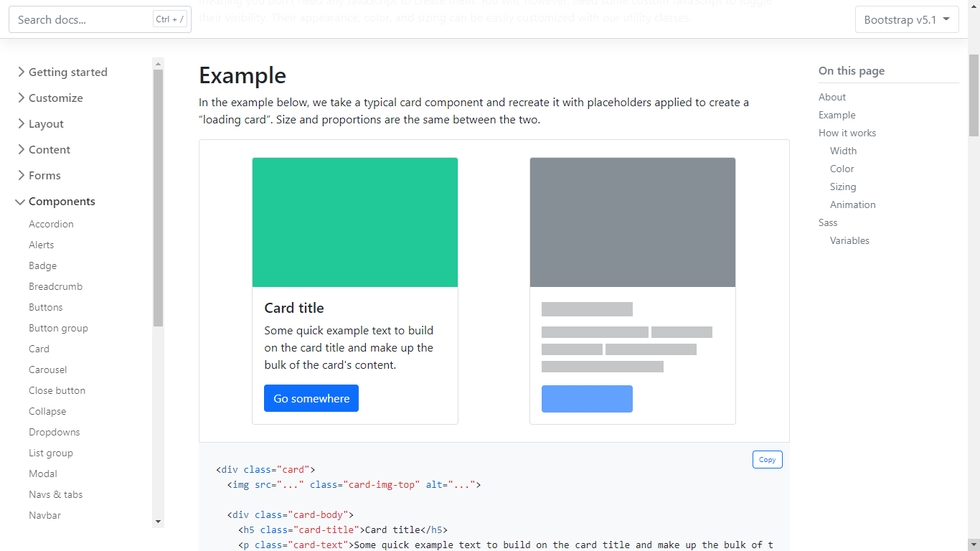Image resolution: width=980 pixels, height=551 pixels.
Task: Navigate to the Dropdowns page
Action: point(54,432)
